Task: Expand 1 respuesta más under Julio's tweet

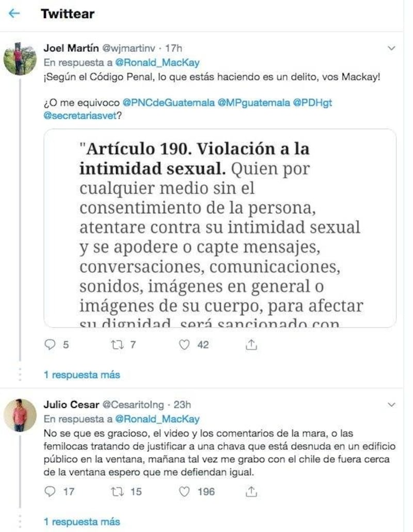Action: pos(82,522)
